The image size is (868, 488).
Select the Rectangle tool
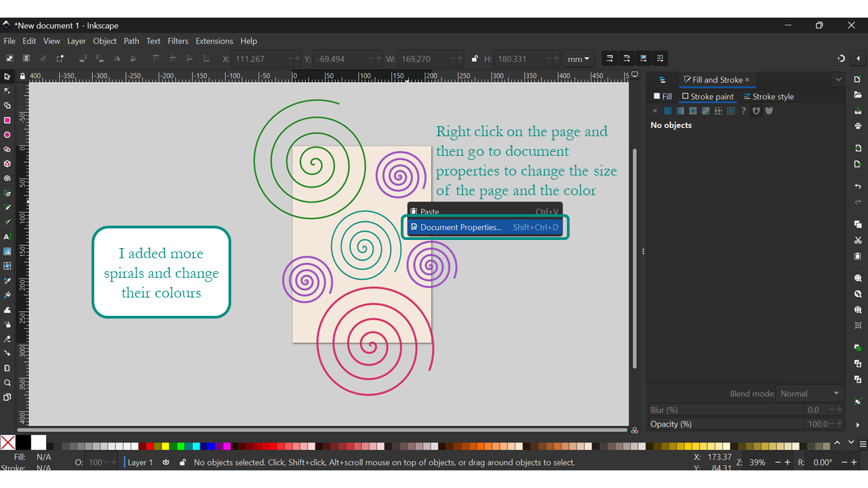[x=7, y=120]
